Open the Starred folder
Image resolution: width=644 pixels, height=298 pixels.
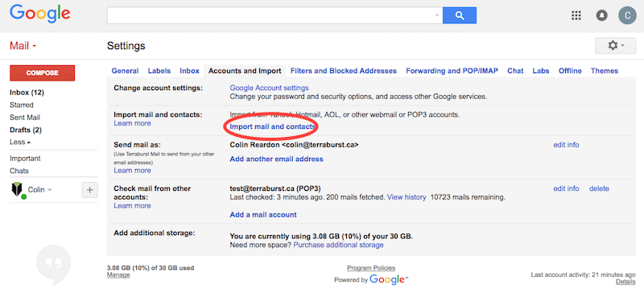(22, 105)
